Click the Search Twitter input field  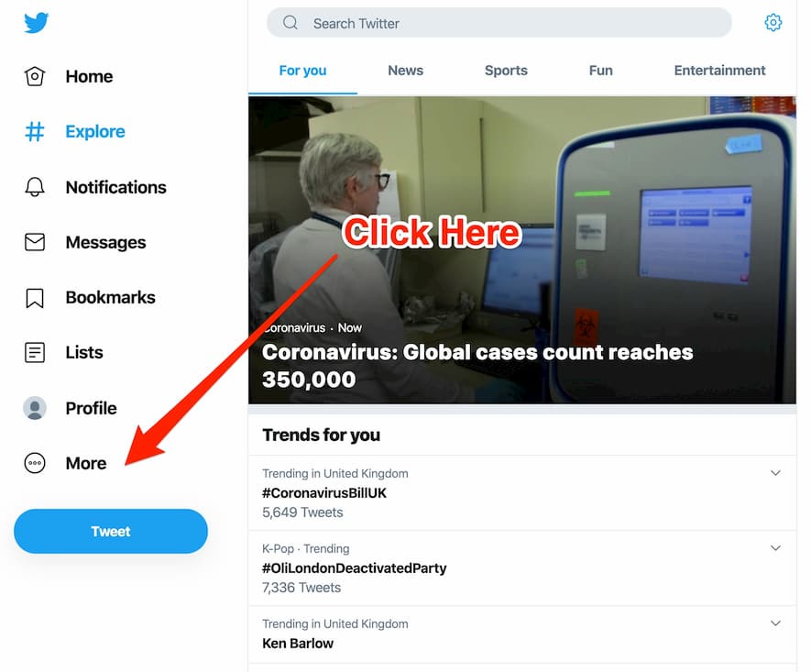click(x=499, y=23)
